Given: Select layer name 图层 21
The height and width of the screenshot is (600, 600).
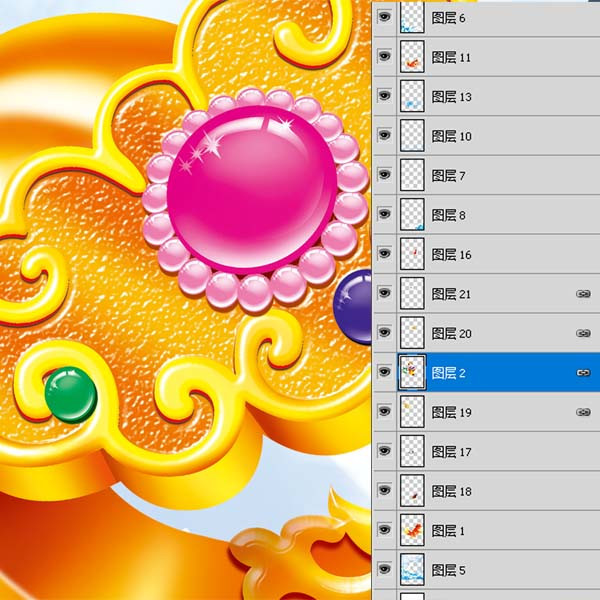Looking at the screenshot, I should pos(452,294).
